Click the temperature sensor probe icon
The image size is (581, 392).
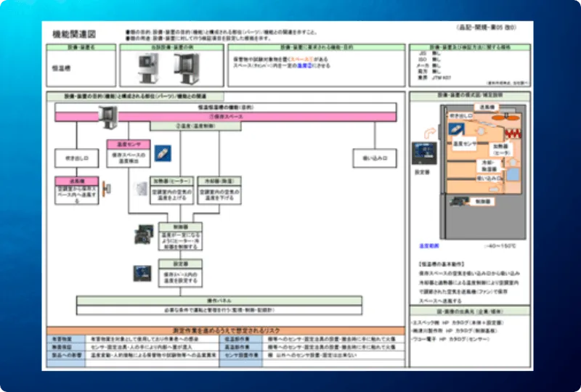164,155
